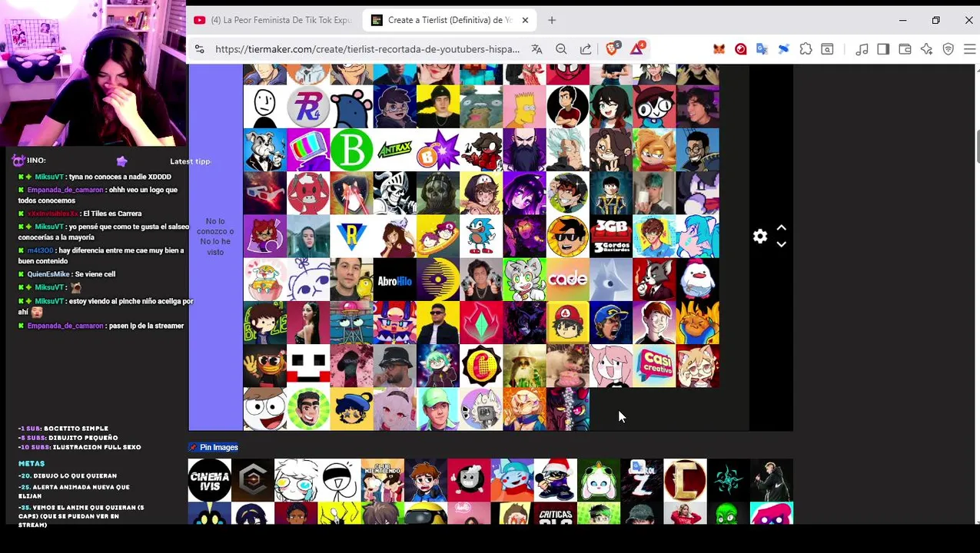The image size is (980, 553).
Task: Open the Brave Shields lion icon
Action: 613,48
